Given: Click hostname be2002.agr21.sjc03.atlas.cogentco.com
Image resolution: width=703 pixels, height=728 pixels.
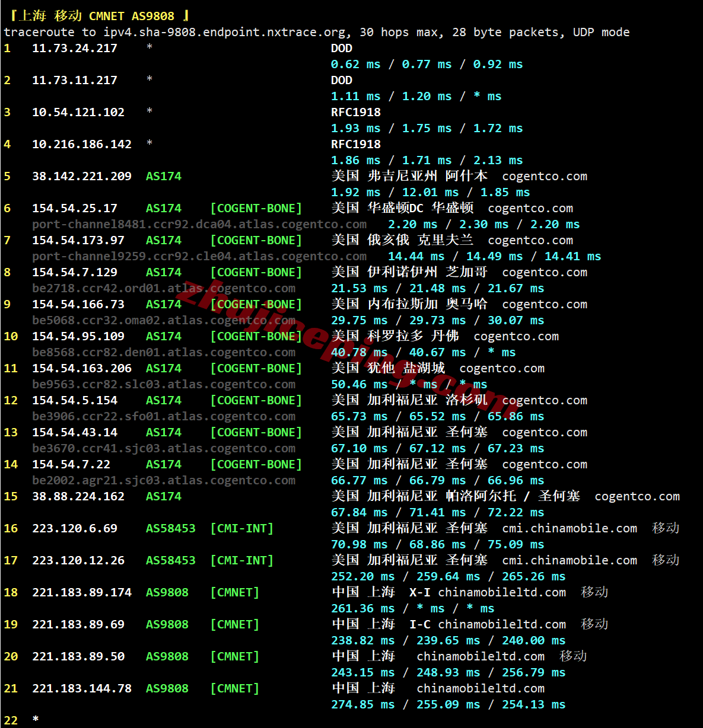Looking at the screenshot, I should (164, 480).
